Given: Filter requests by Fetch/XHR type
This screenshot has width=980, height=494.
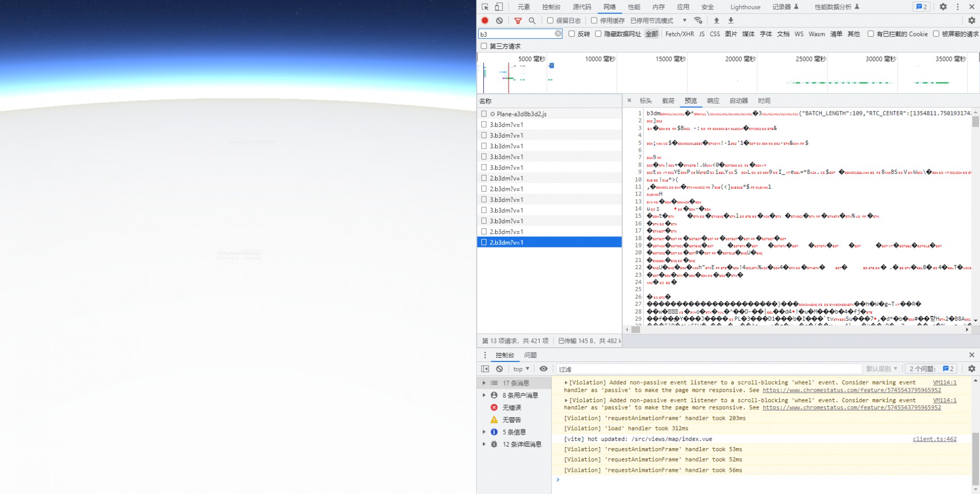Looking at the screenshot, I should click(x=679, y=34).
